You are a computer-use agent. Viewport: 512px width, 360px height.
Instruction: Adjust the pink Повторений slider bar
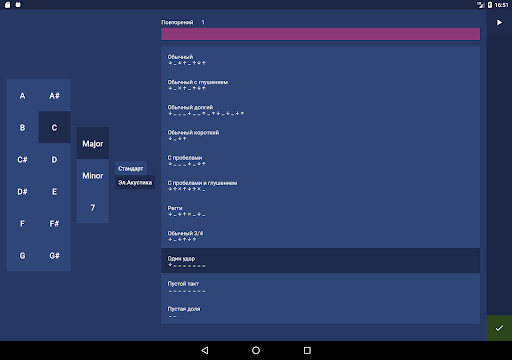[320, 34]
